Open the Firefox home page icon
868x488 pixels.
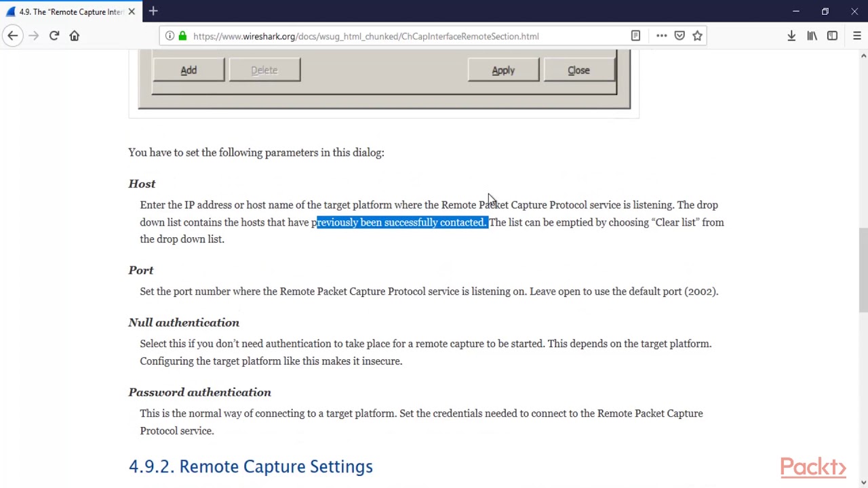[75, 36]
